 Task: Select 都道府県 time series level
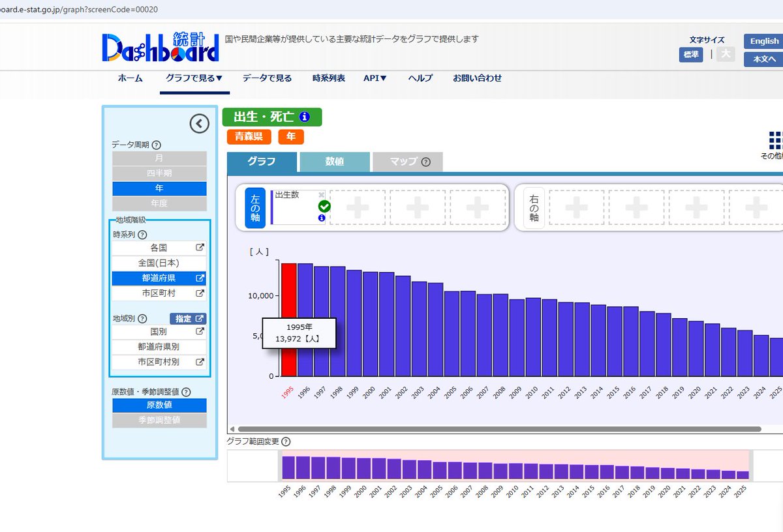159,278
